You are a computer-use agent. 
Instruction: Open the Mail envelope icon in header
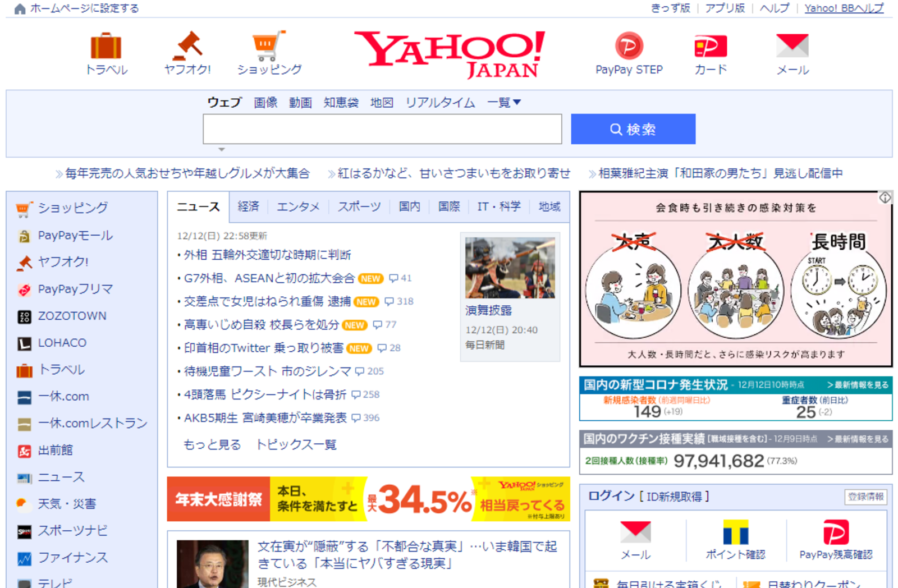(792, 46)
